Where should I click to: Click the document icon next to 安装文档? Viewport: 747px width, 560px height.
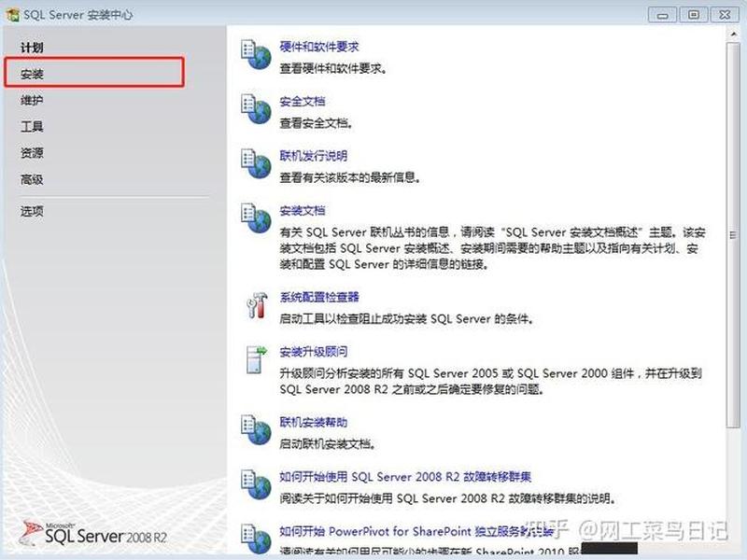(x=256, y=218)
